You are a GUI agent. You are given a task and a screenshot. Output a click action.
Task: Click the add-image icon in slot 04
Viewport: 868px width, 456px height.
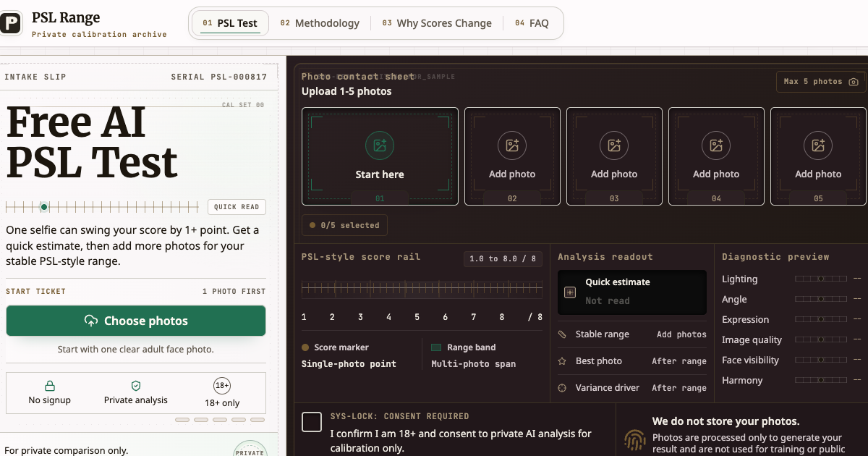point(716,145)
